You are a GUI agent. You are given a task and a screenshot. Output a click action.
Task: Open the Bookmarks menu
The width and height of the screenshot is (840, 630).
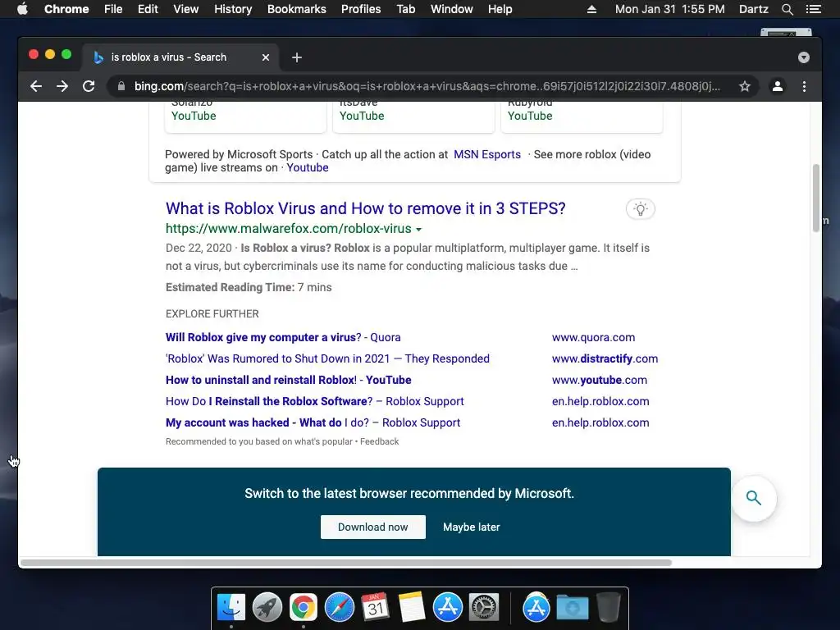[x=297, y=9]
